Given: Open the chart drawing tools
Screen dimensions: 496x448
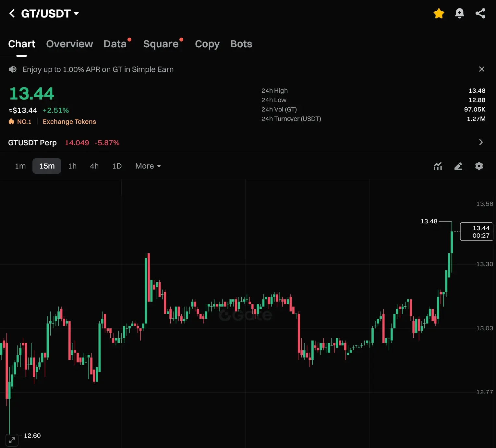Looking at the screenshot, I should coord(458,166).
